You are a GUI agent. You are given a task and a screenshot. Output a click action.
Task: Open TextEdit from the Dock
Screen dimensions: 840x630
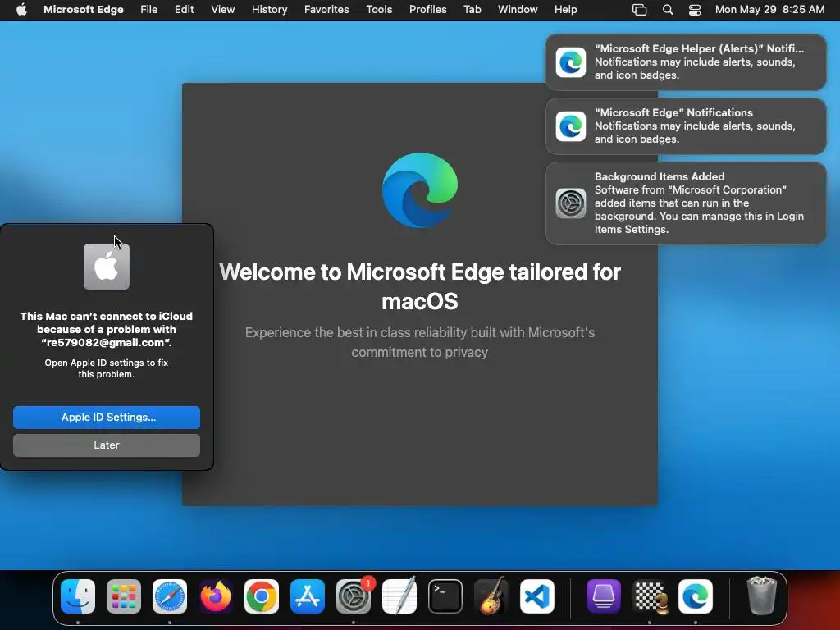[x=399, y=596]
